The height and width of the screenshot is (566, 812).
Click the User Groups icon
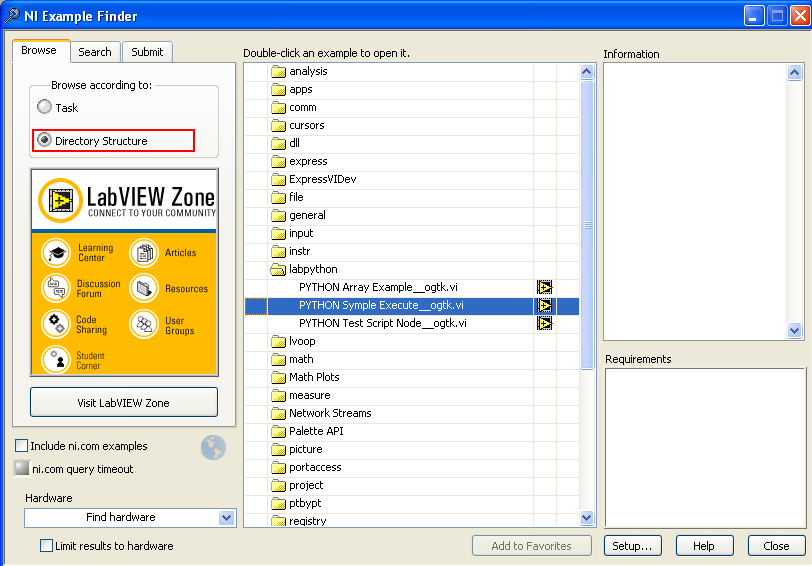tap(144, 324)
